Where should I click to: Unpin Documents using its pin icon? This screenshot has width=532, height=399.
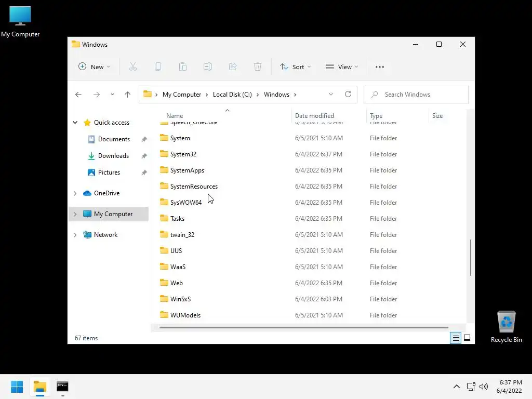[144, 139]
